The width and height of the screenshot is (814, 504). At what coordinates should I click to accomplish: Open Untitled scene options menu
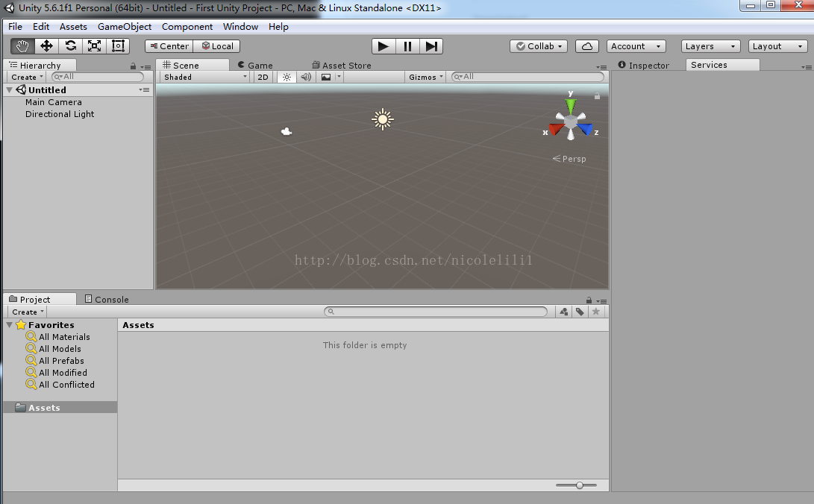tap(144, 89)
